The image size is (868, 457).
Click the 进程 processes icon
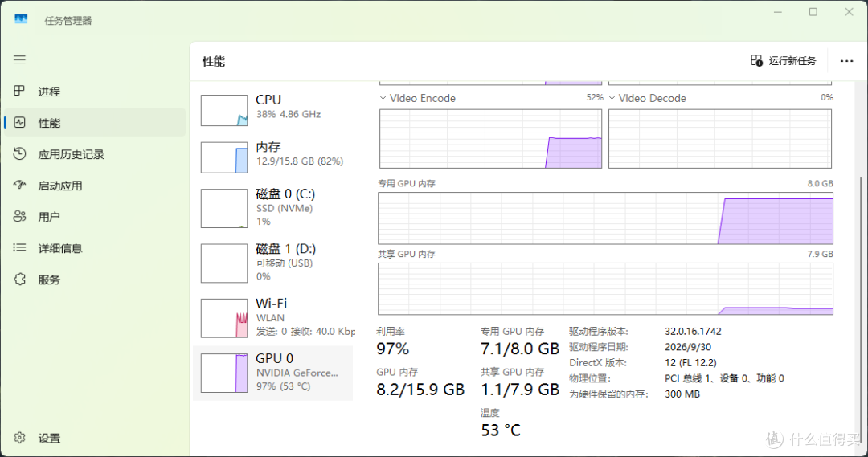[x=19, y=91]
